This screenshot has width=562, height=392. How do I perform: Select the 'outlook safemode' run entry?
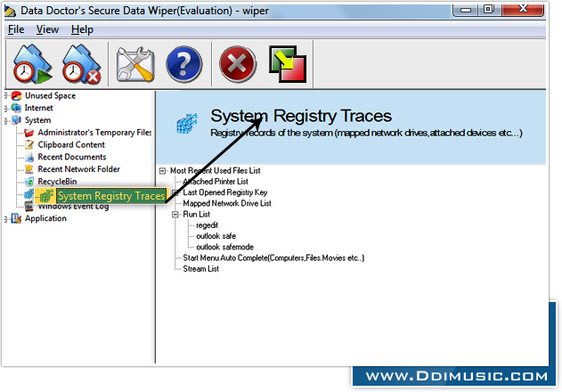pos(224,247)
